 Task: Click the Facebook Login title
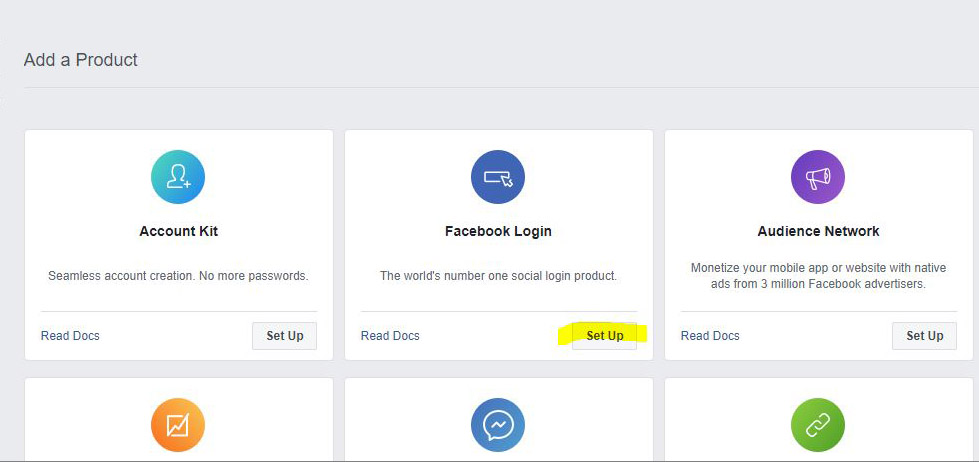pos(498,232)
